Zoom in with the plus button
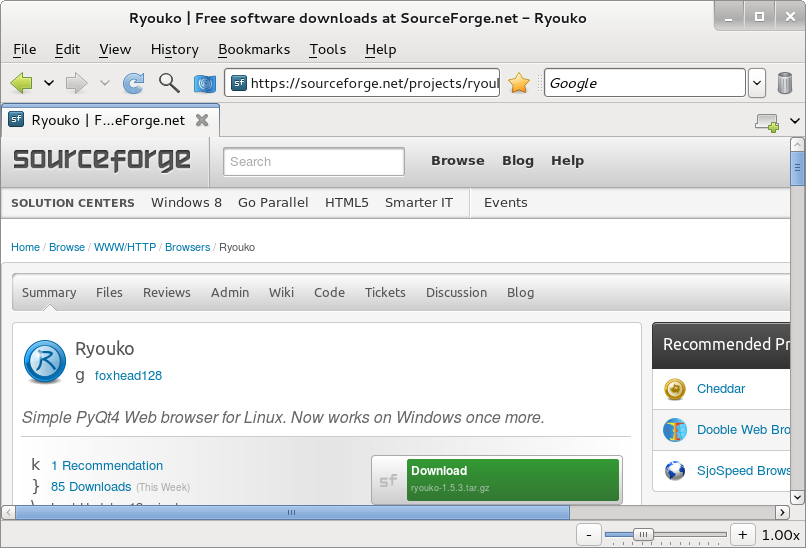Image resolution: width=806 pixels, height=548 pixels. [742, 535]
